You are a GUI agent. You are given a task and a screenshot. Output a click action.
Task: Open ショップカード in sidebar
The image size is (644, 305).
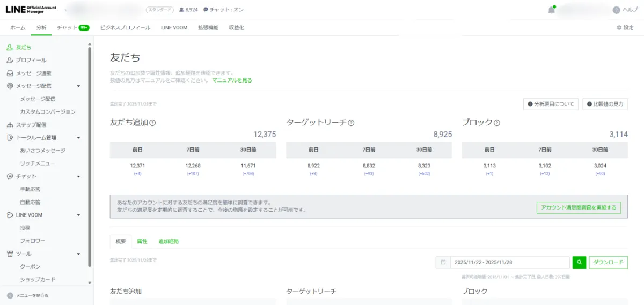pyautogui.click(x=38, y=279)
